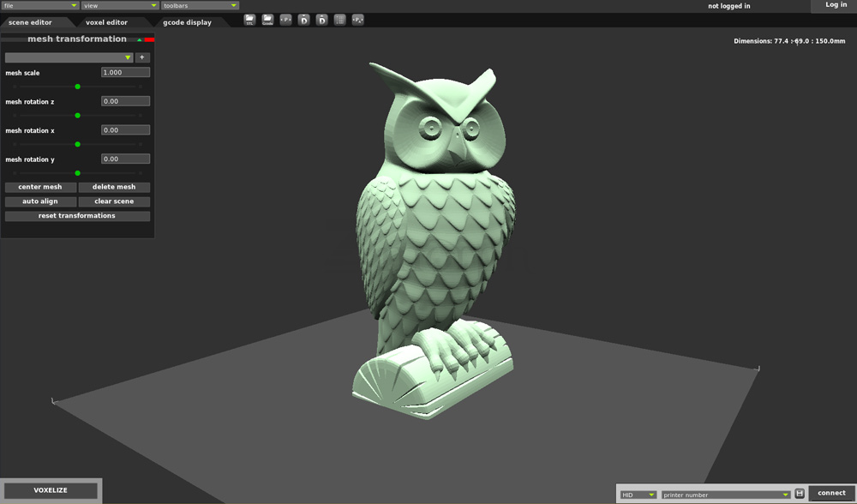This screenshot has width=857, height=504.
Task: Click the toolbar icon with D and up arrow
Action: coord(321,19)
